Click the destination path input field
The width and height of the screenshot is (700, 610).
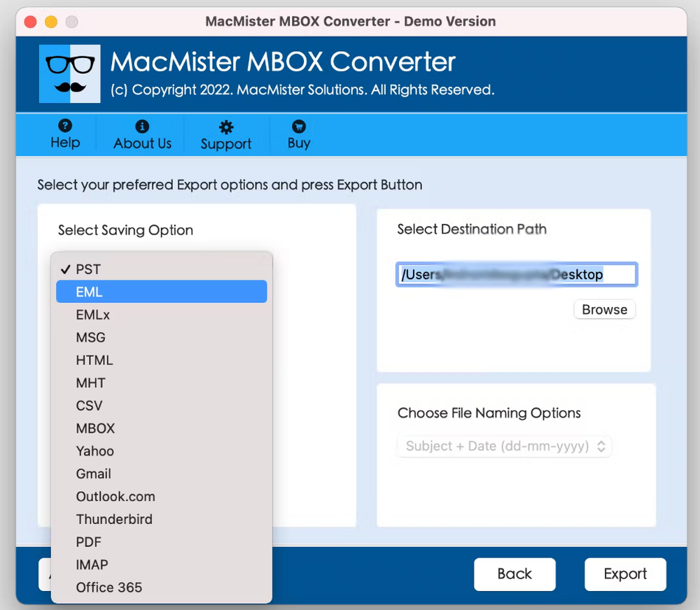click(517, 274)
